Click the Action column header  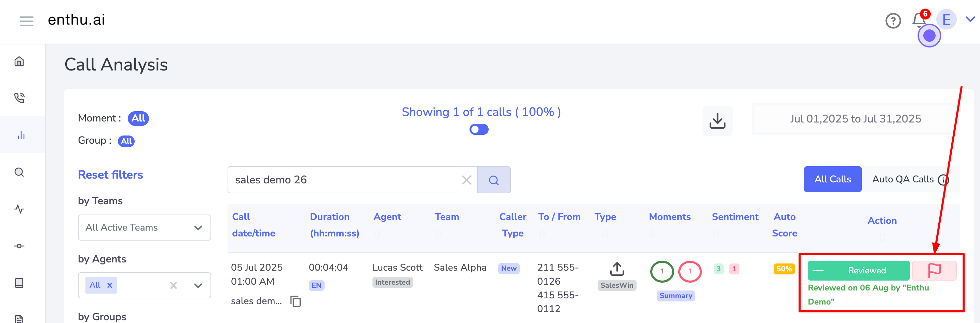(x=882, y=221)
